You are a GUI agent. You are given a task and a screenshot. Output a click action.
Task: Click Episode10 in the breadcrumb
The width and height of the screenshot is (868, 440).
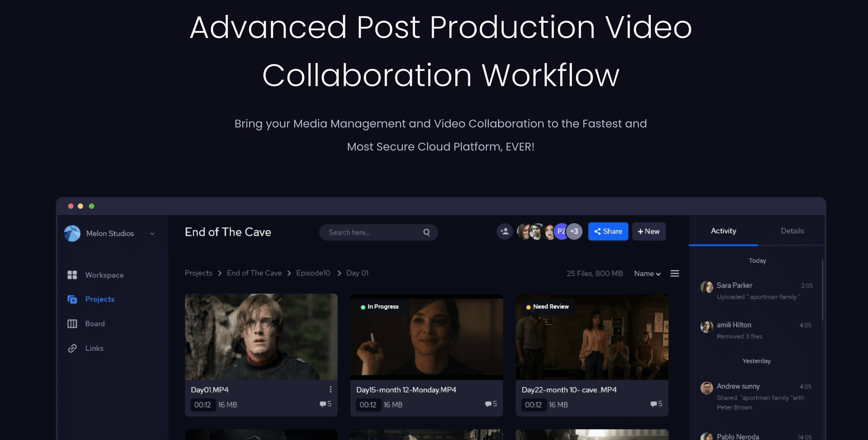coord(313,273)
